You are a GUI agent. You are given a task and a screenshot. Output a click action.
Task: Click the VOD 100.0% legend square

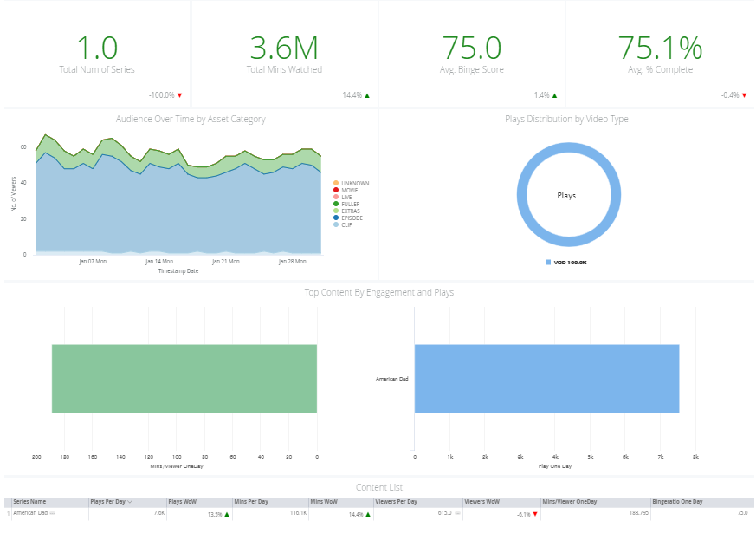(547, 263)
